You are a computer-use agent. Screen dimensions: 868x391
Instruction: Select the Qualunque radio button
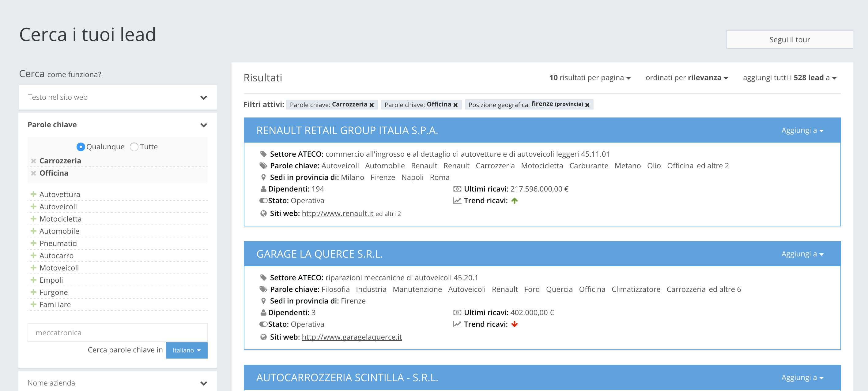click(x=81, y=147)
